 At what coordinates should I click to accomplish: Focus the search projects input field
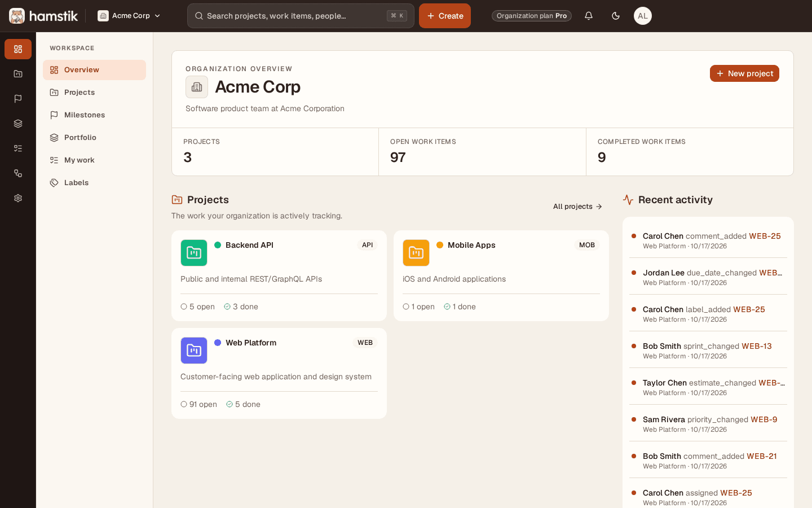click(301, 16)
